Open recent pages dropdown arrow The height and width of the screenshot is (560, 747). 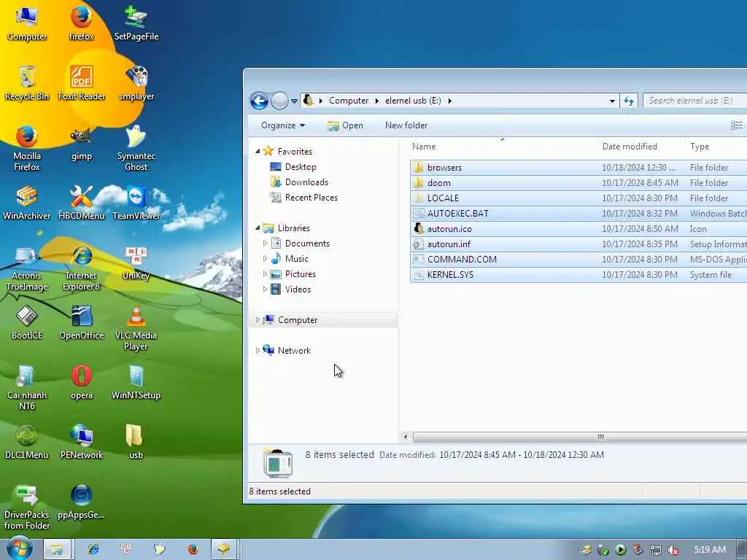pos(295,101)
